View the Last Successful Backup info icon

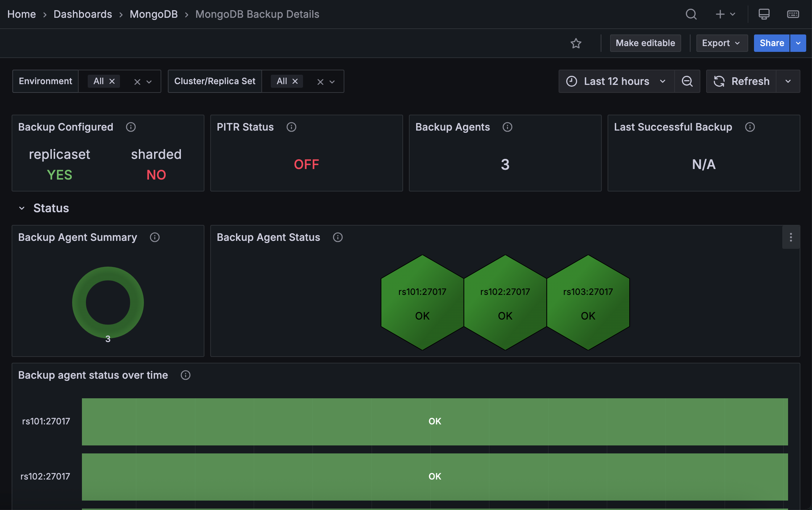750,127
